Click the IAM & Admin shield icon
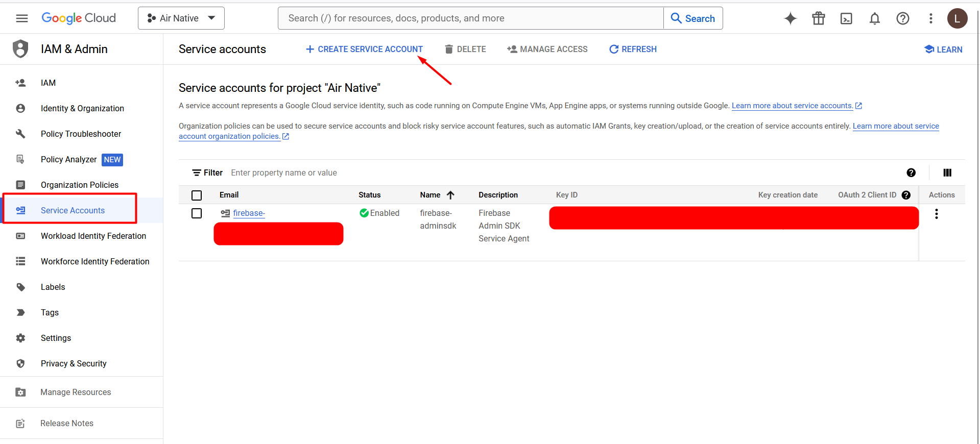980x444 pixels. [20, 49]
